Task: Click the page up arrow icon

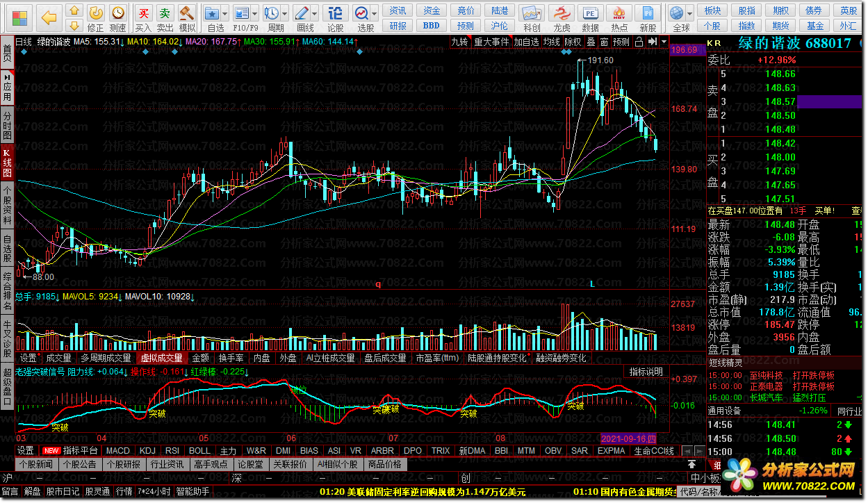Action: pyautogui.click(x=74, y=11)
